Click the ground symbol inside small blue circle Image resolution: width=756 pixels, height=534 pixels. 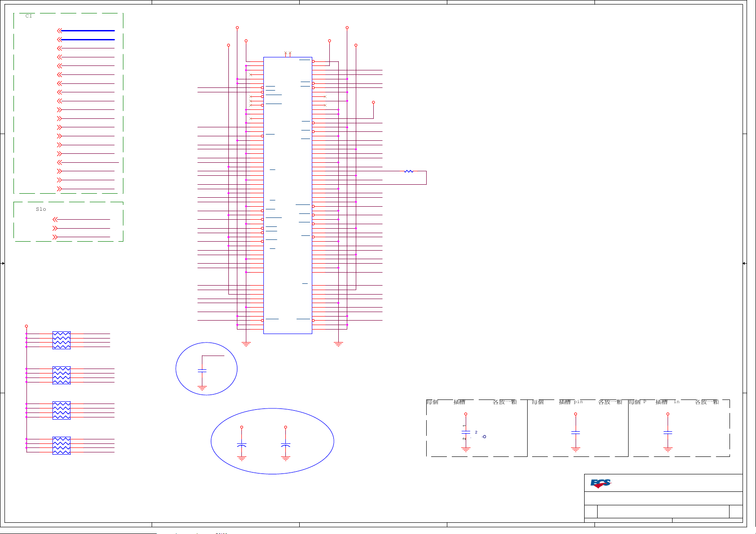pyautogui.click(x=202, y=388)
